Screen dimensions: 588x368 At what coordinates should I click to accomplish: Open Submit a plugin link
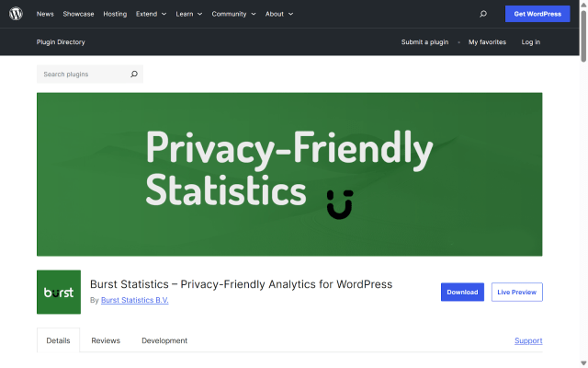[x=424, y=42]
